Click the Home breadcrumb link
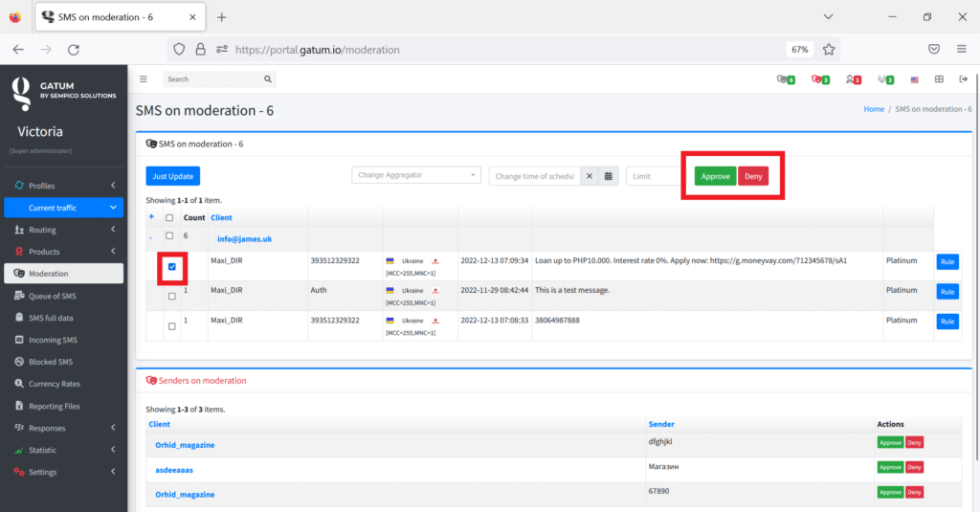 [874, 109]
